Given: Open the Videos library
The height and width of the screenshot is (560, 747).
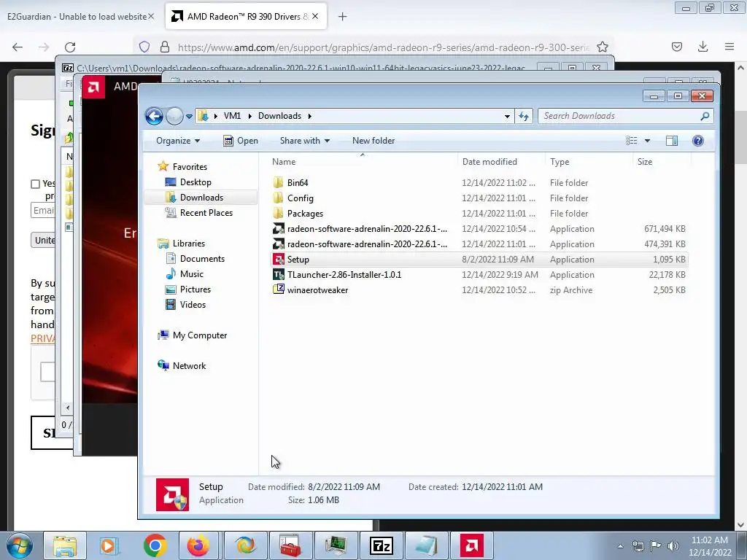Looking at the screenshot, I should (x=193, y=304).
